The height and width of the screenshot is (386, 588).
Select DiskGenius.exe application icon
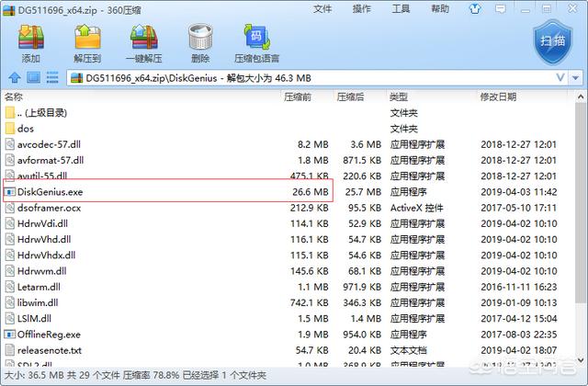point(10,192)
